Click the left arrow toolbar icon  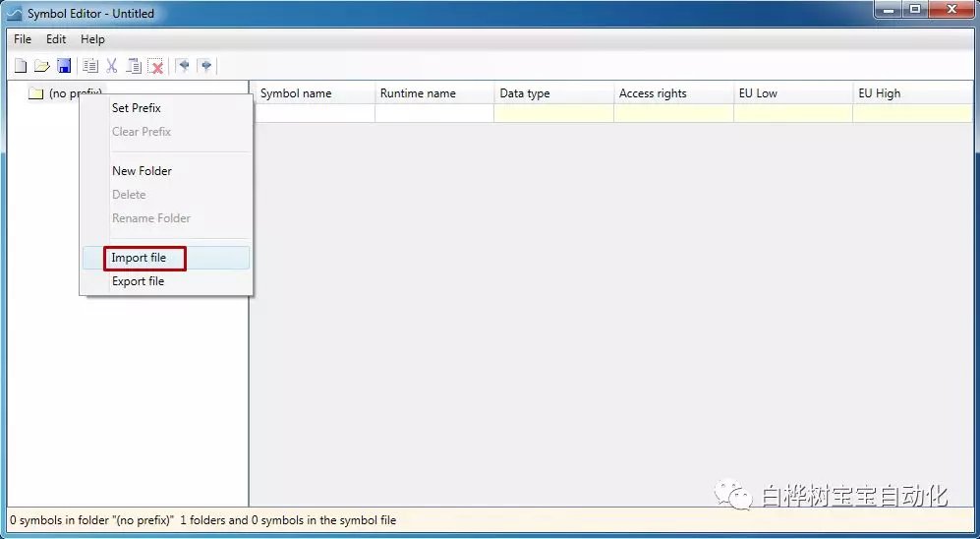[183, 66]
